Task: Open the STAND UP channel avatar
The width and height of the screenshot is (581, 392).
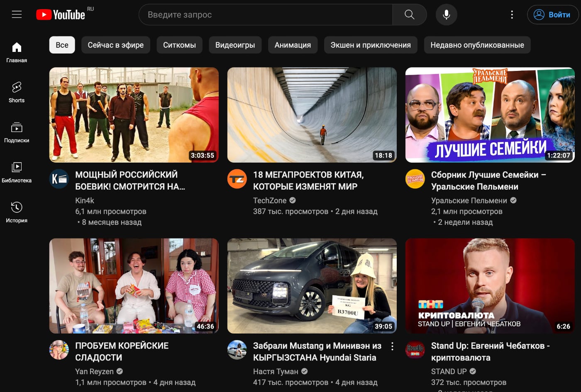Action: 415,350
